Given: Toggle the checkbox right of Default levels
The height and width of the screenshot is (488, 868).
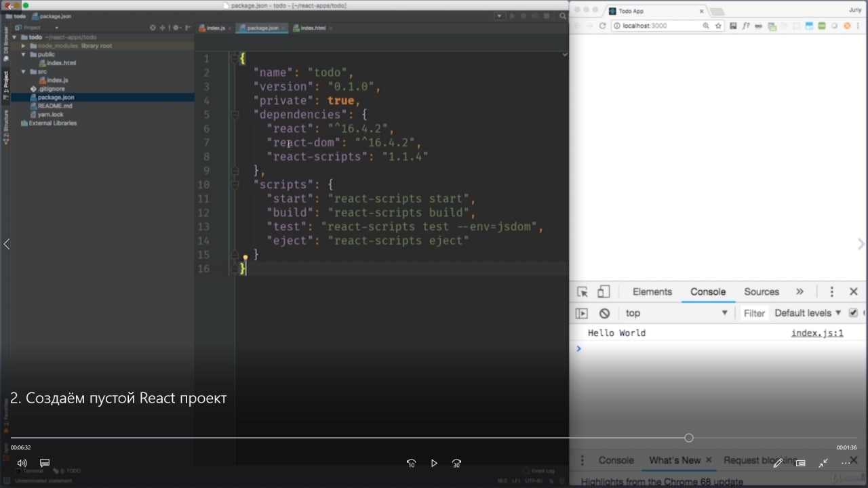Looking at the screenshot, I should tap(853, 313).
